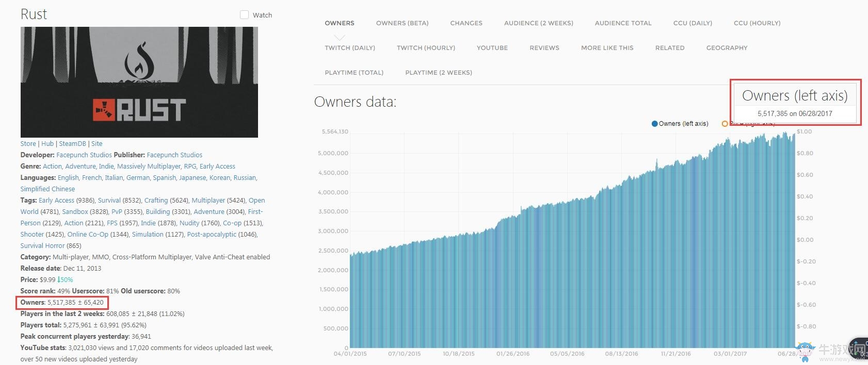Image resolution: width=868 pixels, height=365 pixels.
Task: Click Peak concurrent players yesterday value
Action: pyautogui.click(x=141, y=337)
